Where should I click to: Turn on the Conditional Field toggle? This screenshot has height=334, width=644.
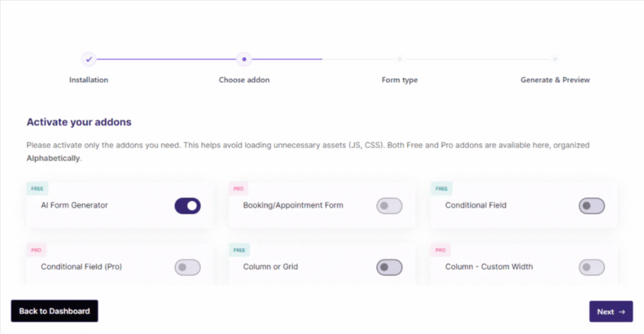point(592,206)
